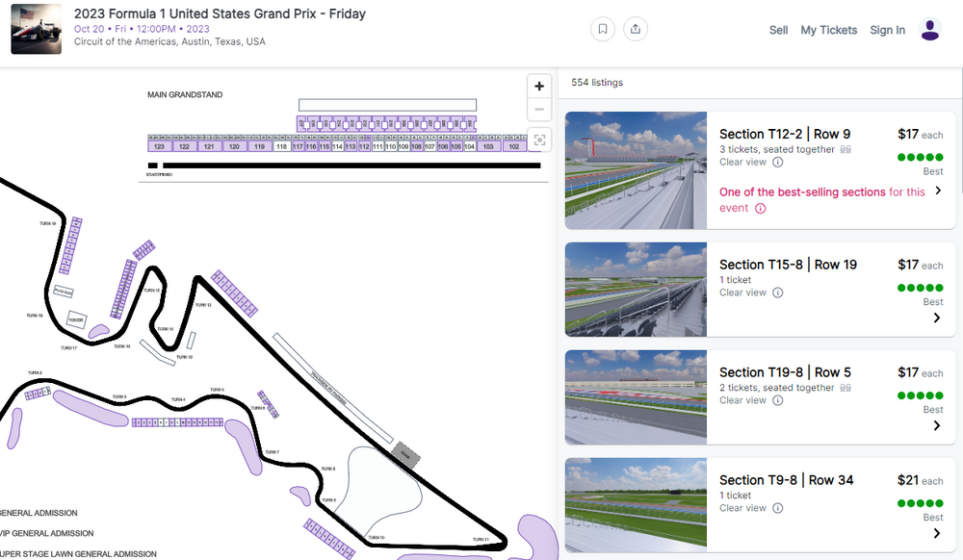Select section 103 on the seating map
This screenshot has height=560, width=963.
[x=488, y=146]
